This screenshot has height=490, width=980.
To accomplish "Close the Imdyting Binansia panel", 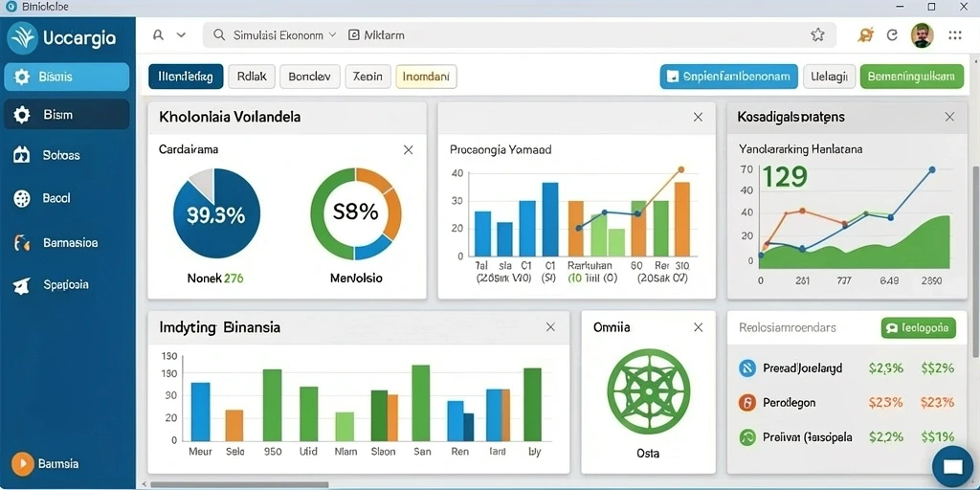I will [550, 327].
